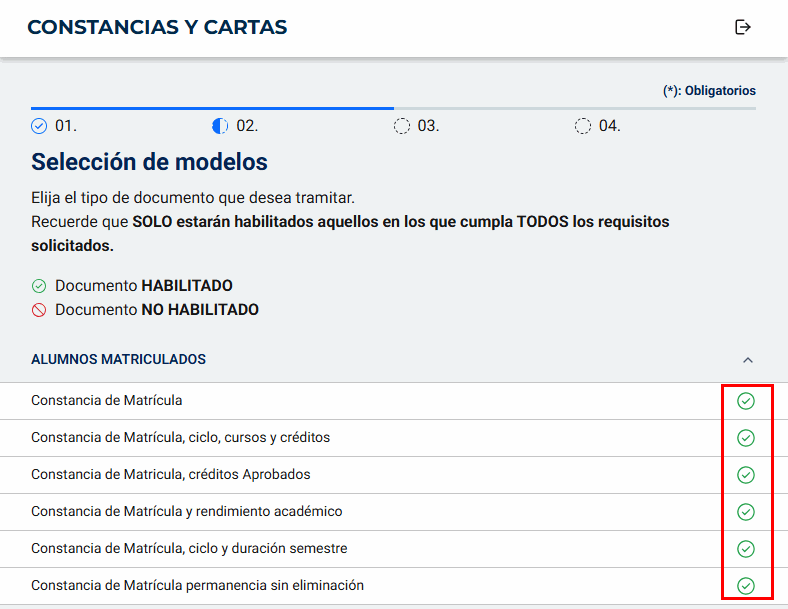Click check icon for ciclo, cursos y créditos row
Image resolution: width=788 pixels, height=609 pixels.
[x=745, y=438]
